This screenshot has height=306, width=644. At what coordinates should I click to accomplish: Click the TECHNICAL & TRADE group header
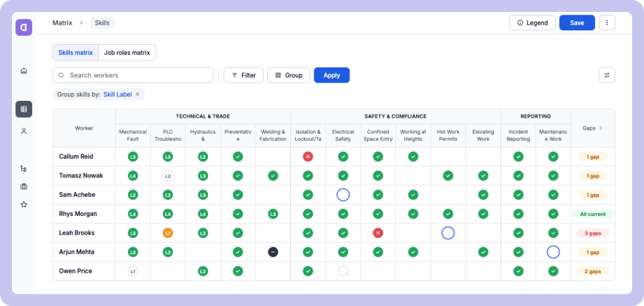pyautogui.click(x=203, y=116)
